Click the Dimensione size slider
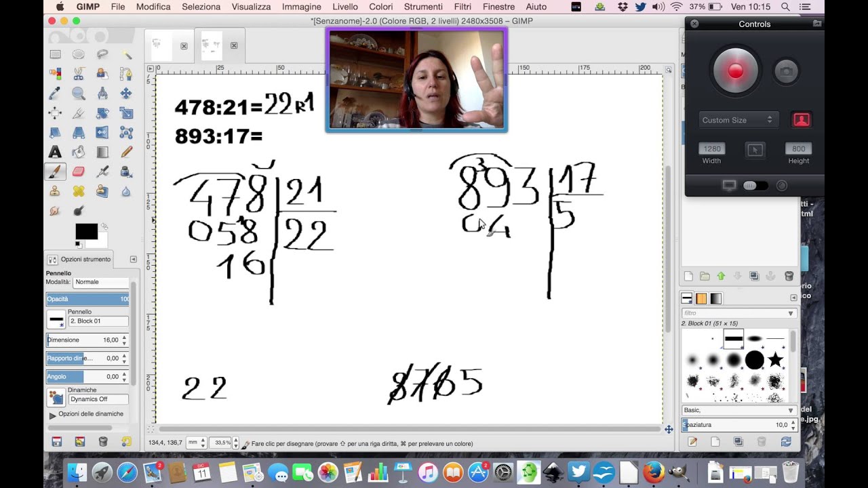868x488 pixels. 83,340
